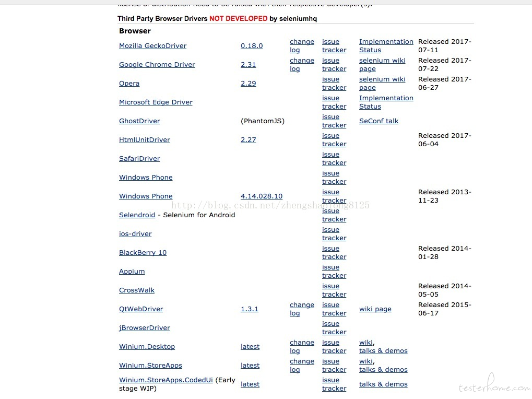Open the SeConf talk link
The image size is (532, 399).
(x=379, y=121)
